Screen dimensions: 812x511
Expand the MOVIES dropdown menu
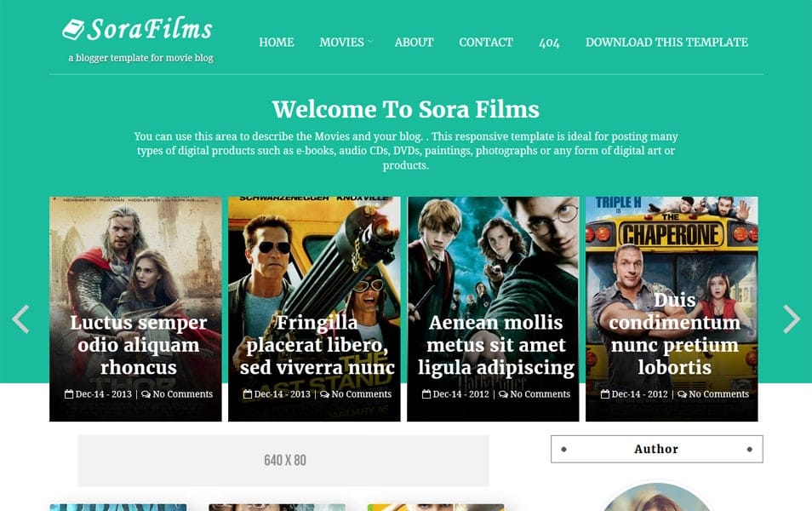coord(344,41)
